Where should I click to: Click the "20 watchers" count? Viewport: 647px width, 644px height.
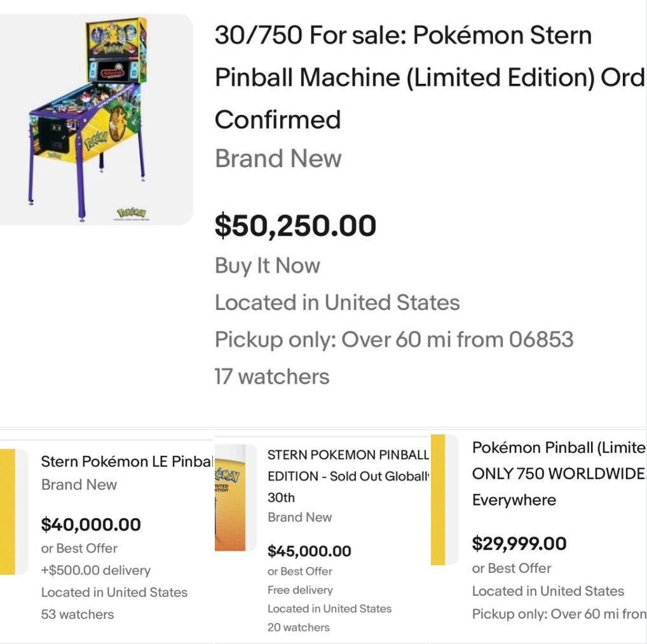pos(299,627)
